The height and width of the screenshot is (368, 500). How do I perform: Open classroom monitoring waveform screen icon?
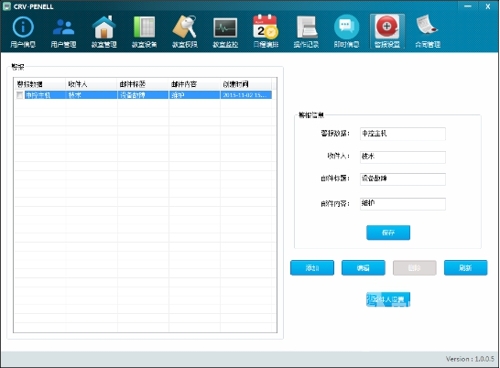click(225, 28)
